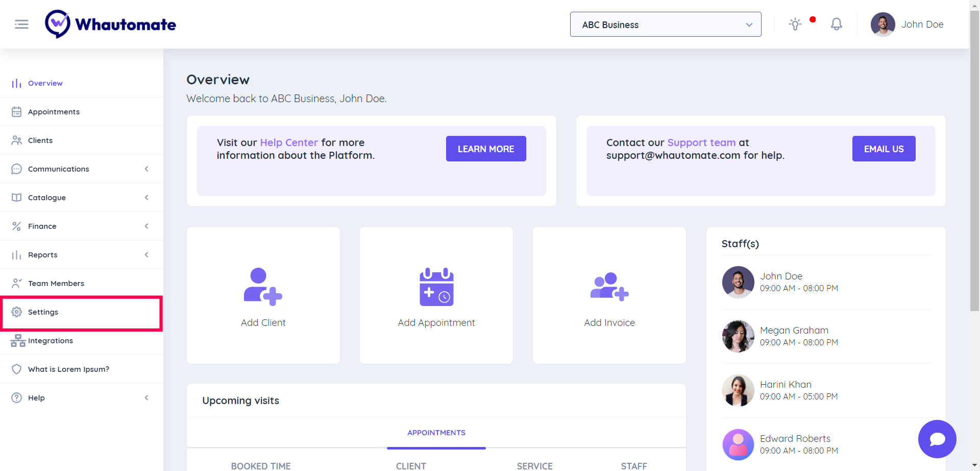Click Megan Graham's staff photo
This screenshot has height=471, width=980.
point(738,336)
